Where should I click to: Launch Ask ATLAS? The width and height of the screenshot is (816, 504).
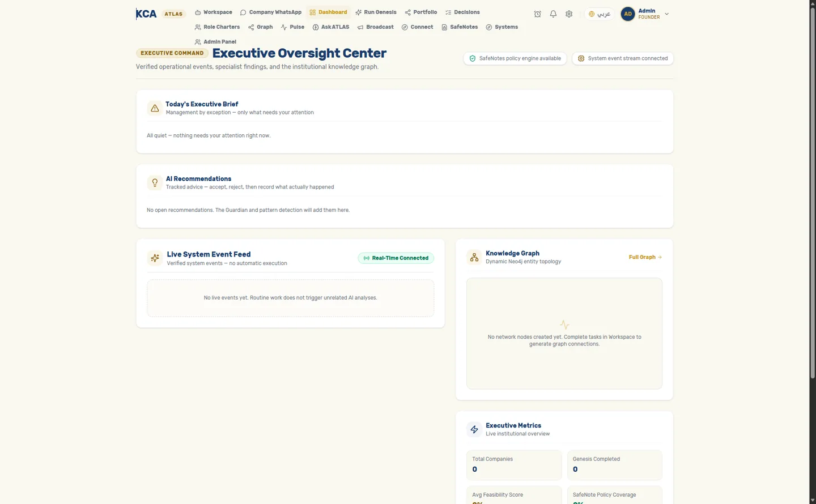click(x=331, y=27)
